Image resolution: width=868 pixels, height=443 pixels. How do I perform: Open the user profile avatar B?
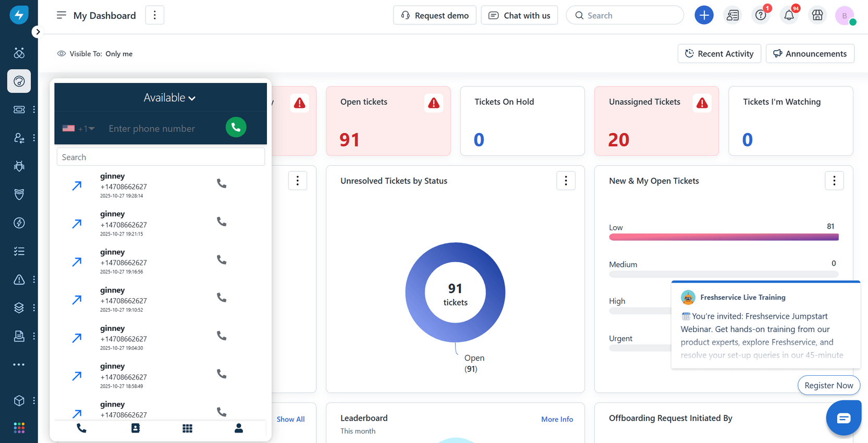(845, 15)
